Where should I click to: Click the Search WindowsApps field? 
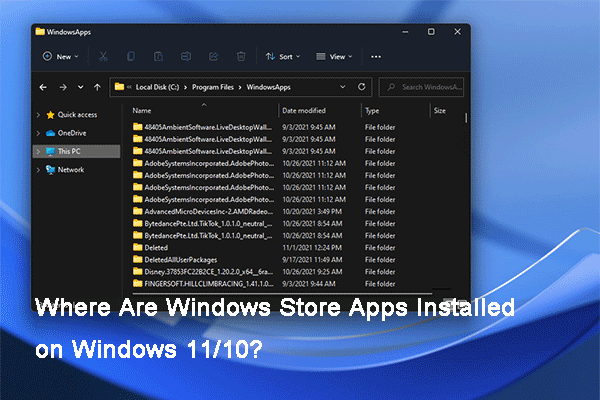pyautogui.click(x=421, y=87)
